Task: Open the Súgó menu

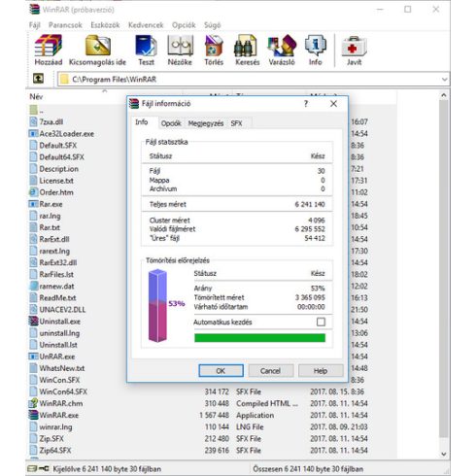Action: click(x=212, y=25)
